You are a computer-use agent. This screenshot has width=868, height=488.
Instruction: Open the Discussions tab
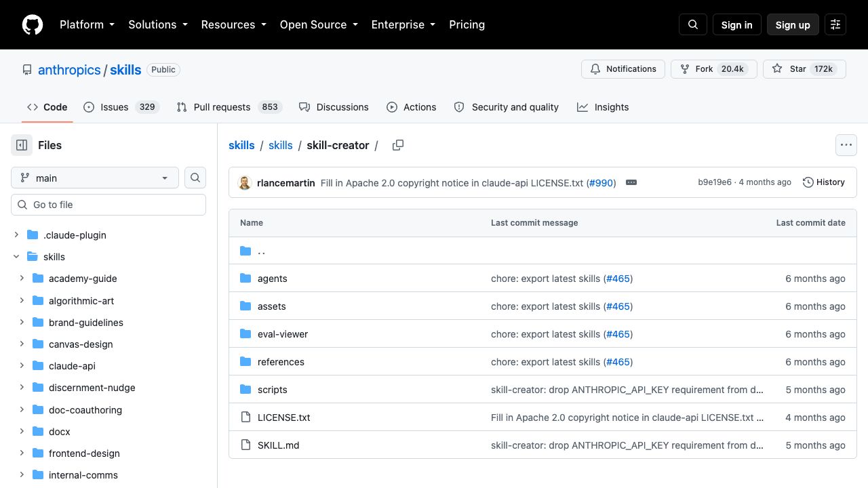(334, 107)
